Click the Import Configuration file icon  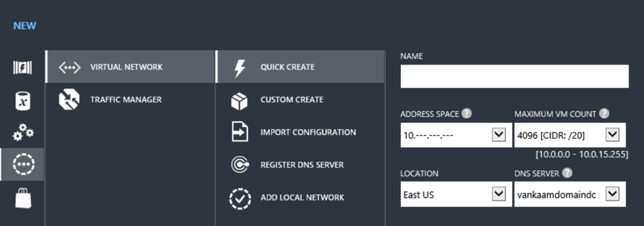pyautogui.click(x=239, y=132)
